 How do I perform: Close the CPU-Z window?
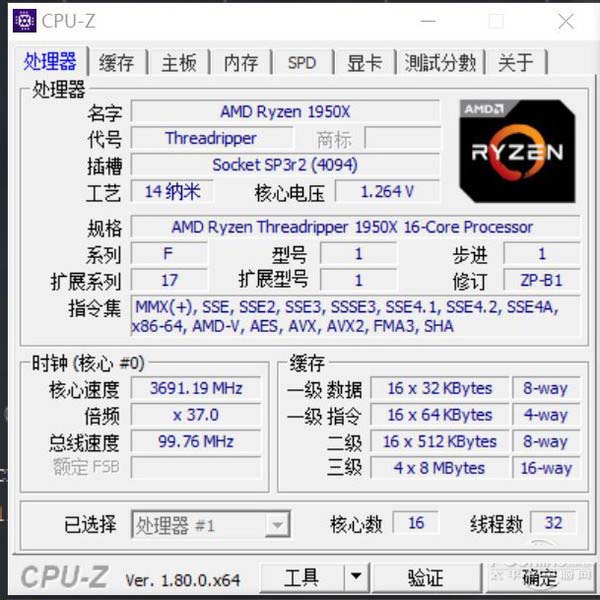tap(566, 21)
